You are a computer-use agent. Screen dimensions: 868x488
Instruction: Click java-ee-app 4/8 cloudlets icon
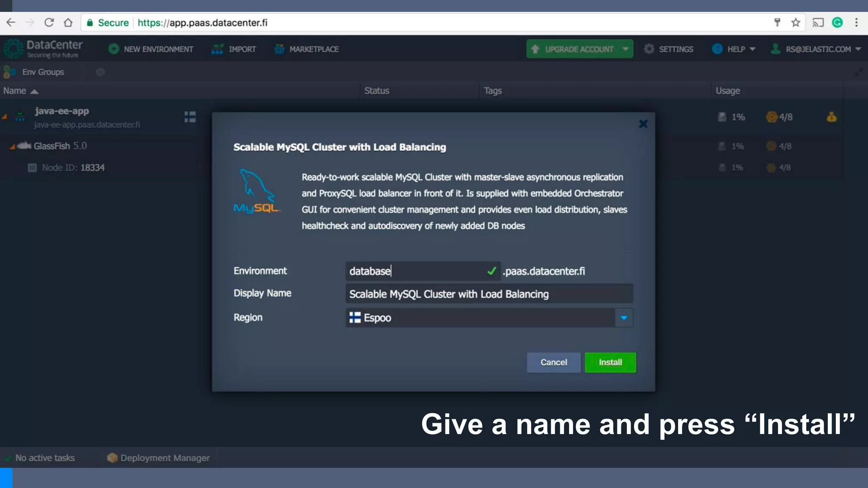point(771,117)
